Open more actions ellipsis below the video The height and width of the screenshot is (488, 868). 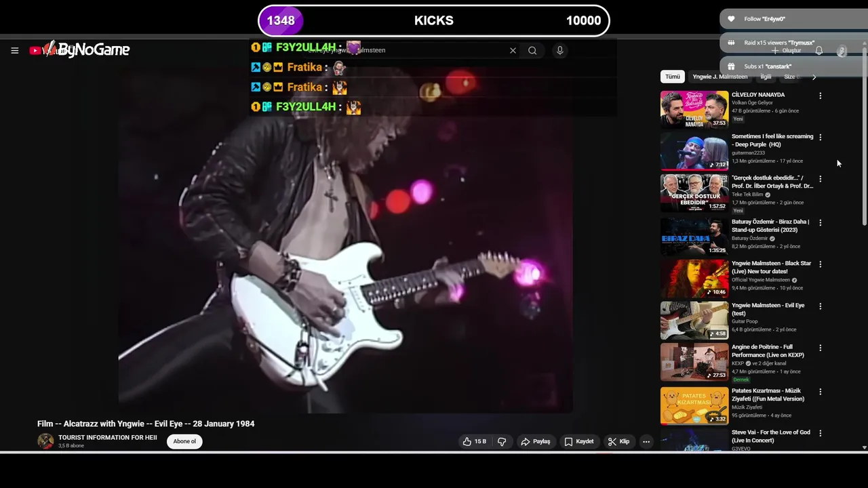[x=646, y=441]
